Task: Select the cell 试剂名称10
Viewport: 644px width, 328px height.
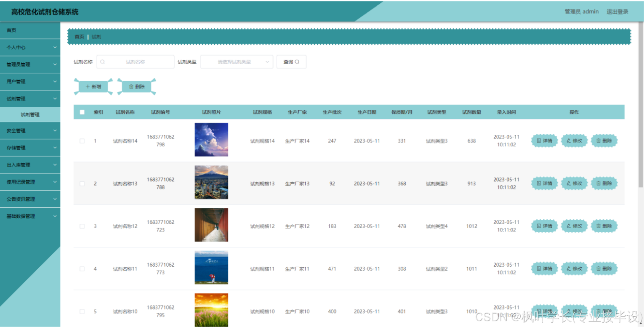Action: click(x=125, y=312)
